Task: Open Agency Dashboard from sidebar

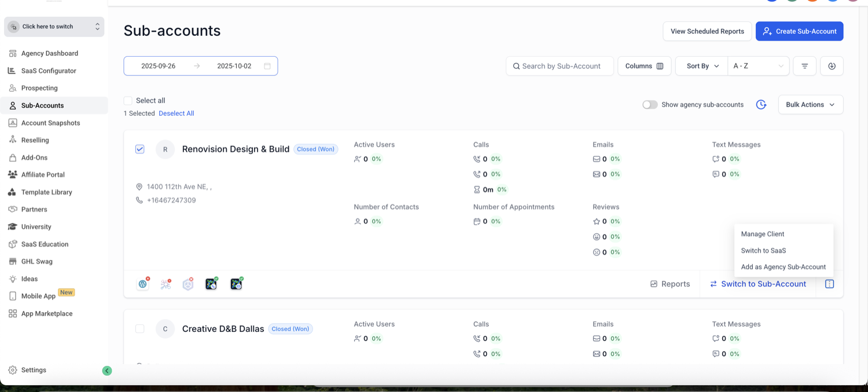Action: tap(49, 53)
